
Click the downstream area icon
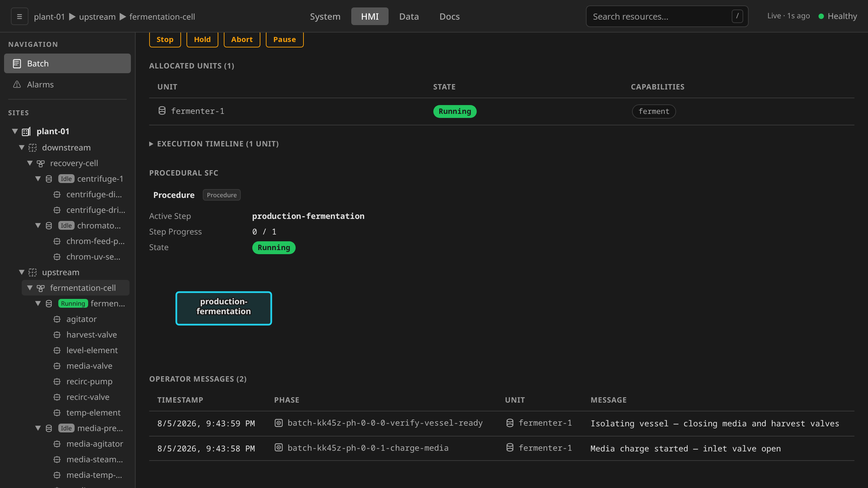tap(33, 148)
